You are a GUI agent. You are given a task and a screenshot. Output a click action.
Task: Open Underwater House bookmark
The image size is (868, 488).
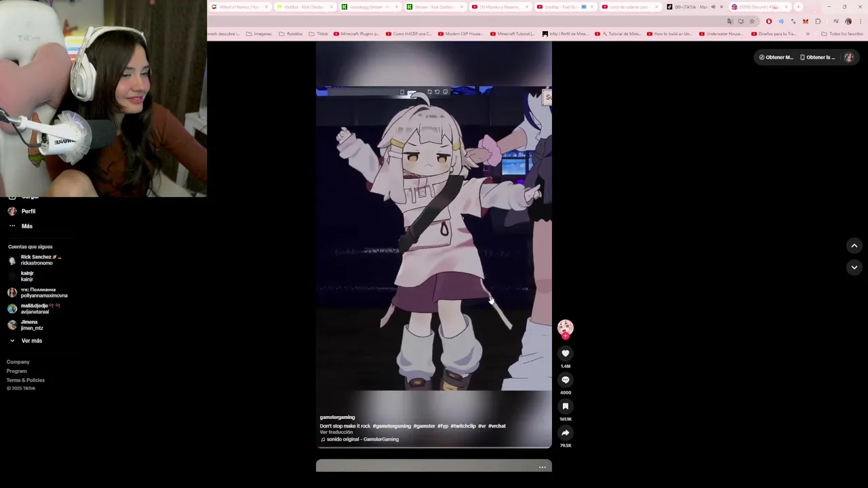(x=721, y=33)
